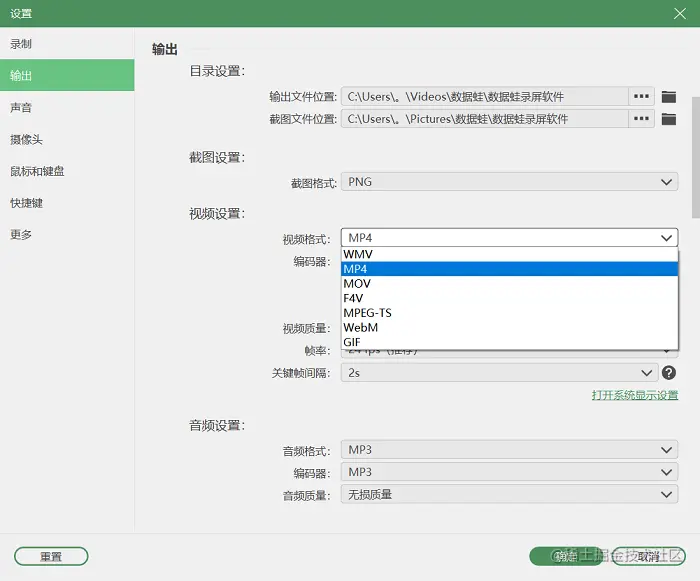This screenshot has width=700, height=581.
Task: Open the audio quality dropdown
Action: (x=509, y=494)
